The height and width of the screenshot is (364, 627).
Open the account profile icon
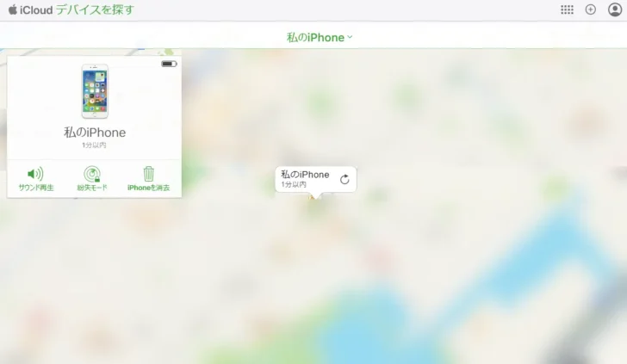615,9
